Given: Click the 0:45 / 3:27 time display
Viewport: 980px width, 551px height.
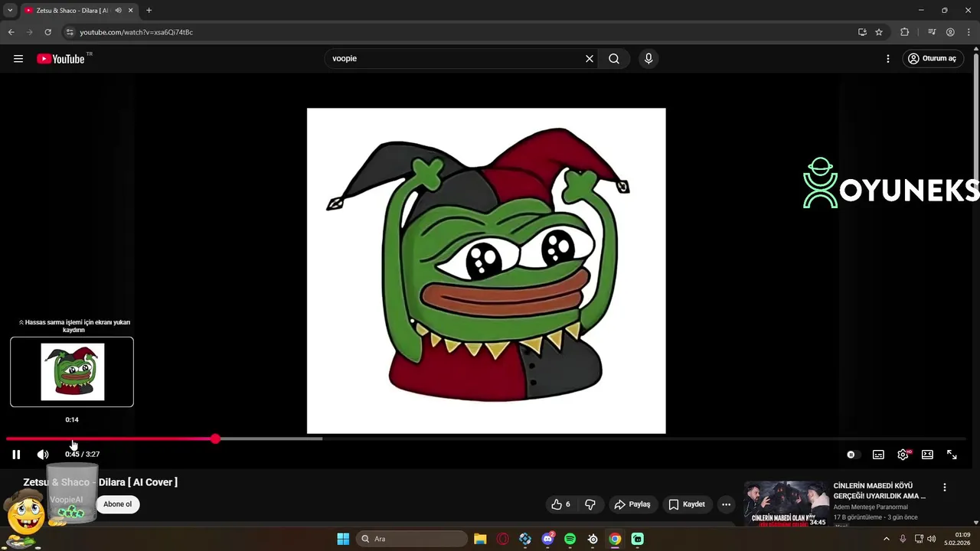Looking at the screenshot, I should click(82, 455).
